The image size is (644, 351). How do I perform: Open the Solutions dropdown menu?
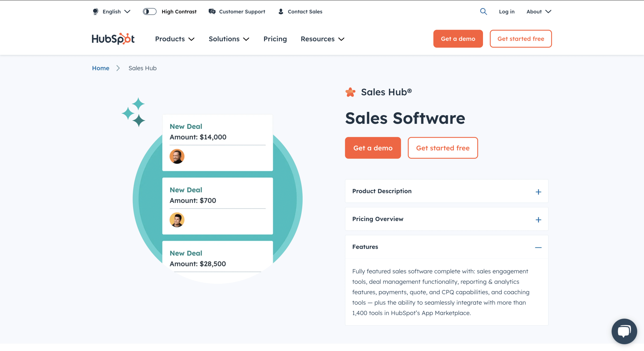(229, 39)
